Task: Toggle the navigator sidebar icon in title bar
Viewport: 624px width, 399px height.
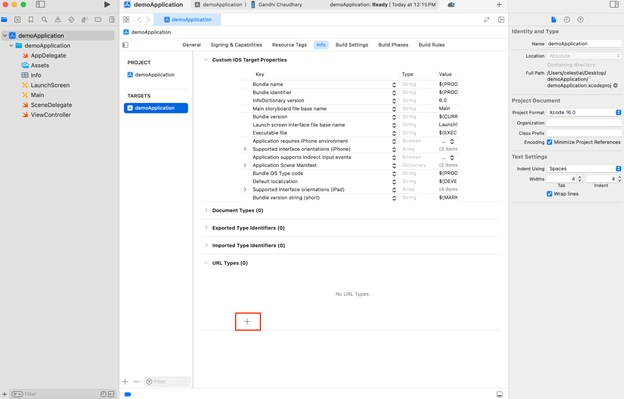Action: (x=40, y=5)
